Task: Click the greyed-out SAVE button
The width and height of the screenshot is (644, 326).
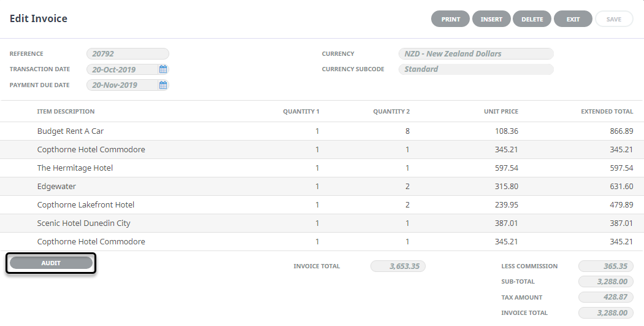Action: 614,19
